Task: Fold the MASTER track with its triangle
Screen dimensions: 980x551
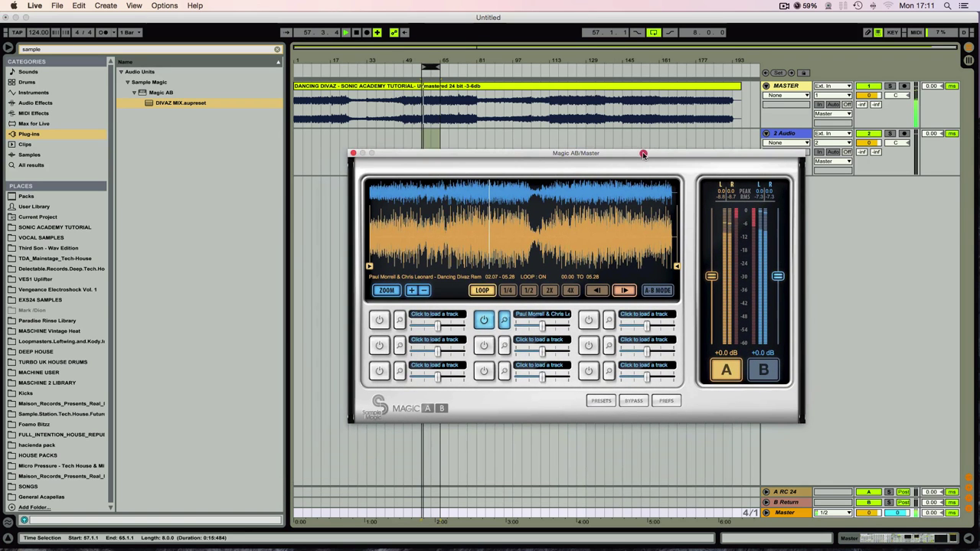Action: (766, 86)
